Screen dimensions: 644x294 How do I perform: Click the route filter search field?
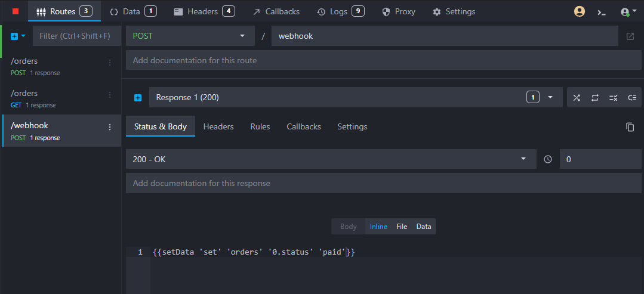(x=76, y=36)
